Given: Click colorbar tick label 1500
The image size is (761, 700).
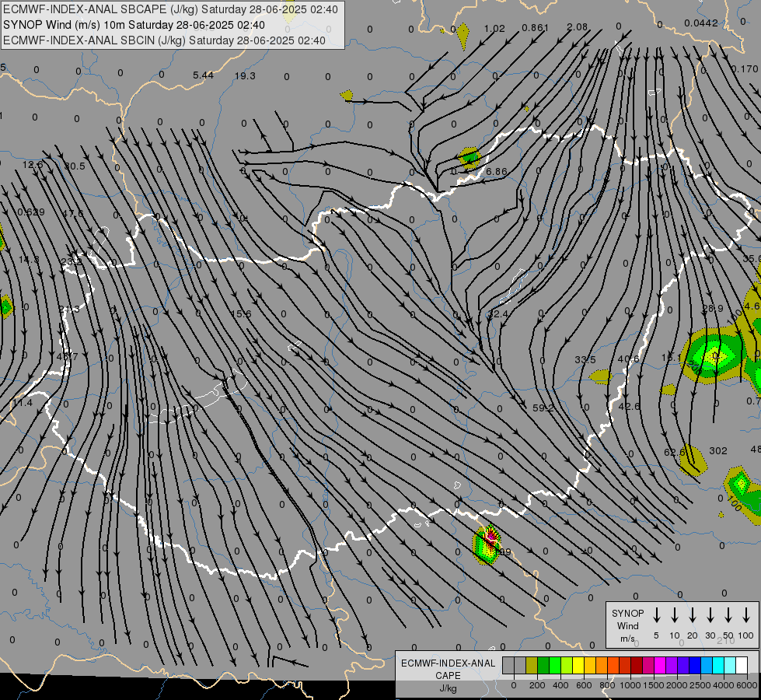Looking at the screenshot, I should [654, 685].
